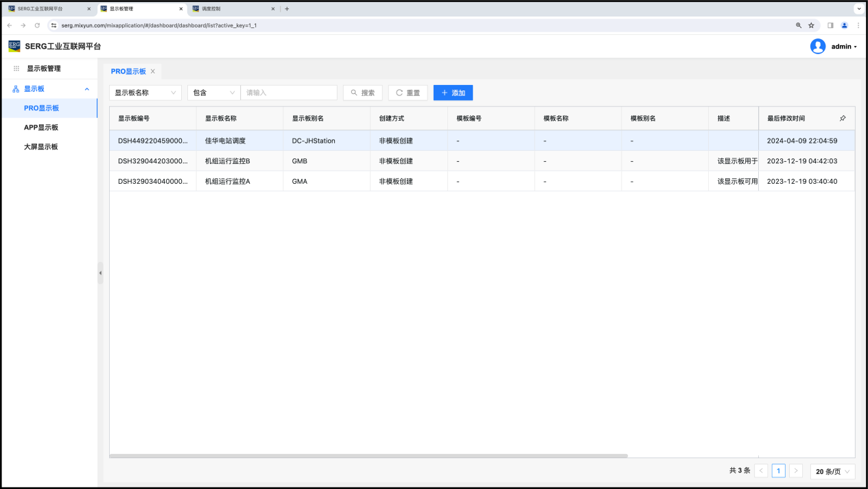The width and height of the screenshot is (868, 489).
Task: Click the browser reload icon
Action: [x=37, y=25]
